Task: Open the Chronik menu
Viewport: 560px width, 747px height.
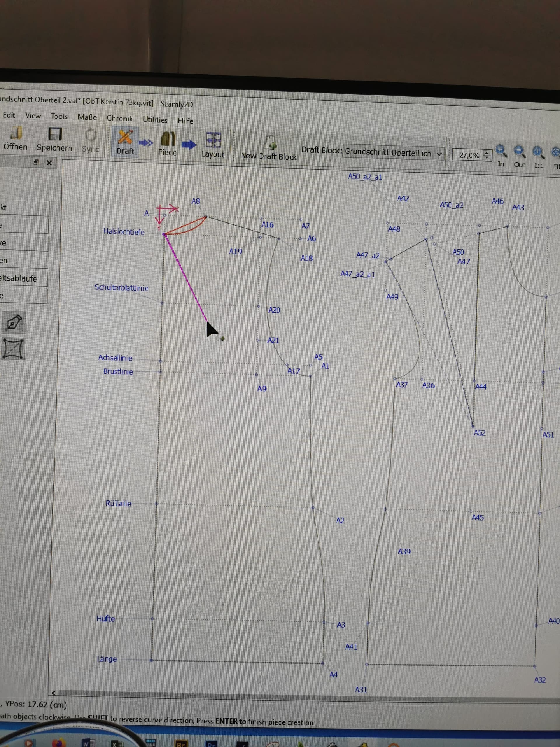Action: click(x=120, y=118)
